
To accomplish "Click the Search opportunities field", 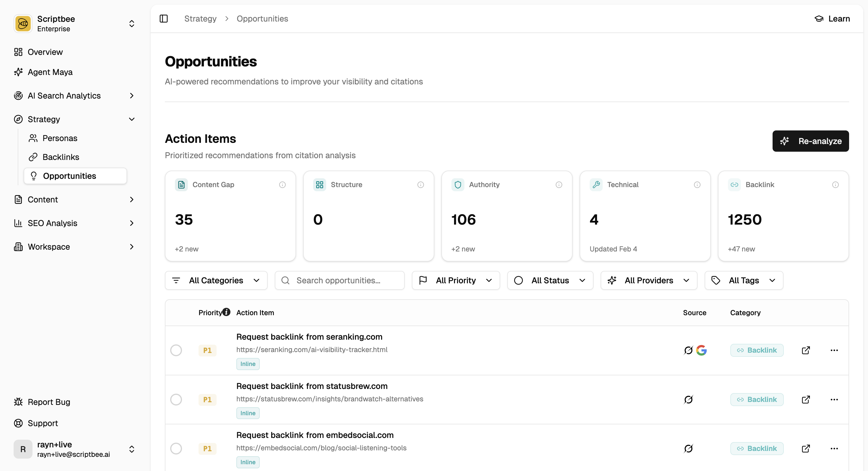I will (x=340, y=280).
